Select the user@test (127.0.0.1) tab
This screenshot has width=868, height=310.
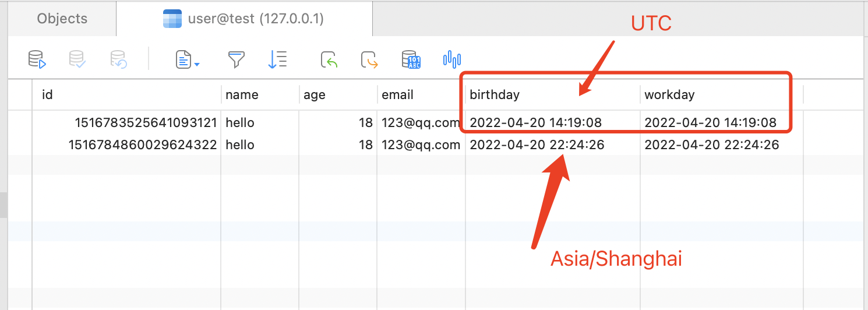(244, 19)
